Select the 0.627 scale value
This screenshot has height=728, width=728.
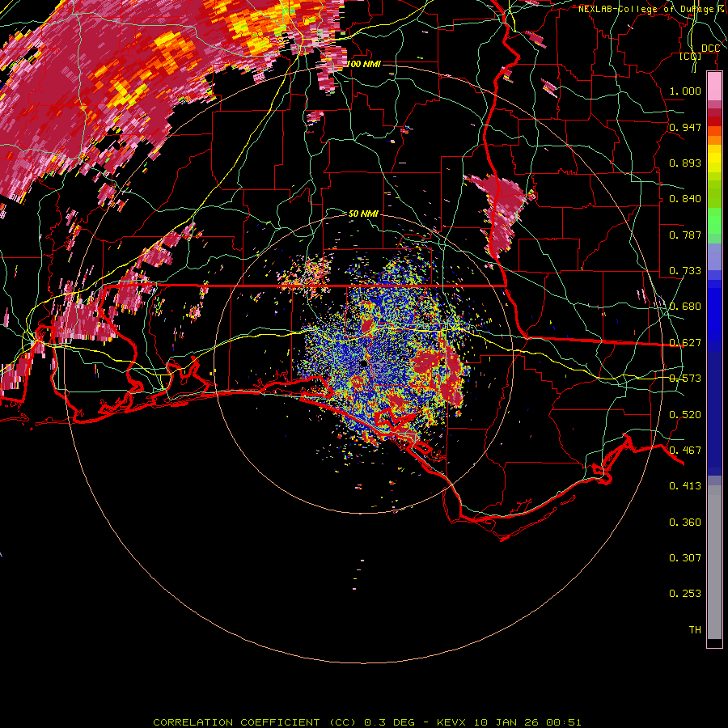click(685, 343)
